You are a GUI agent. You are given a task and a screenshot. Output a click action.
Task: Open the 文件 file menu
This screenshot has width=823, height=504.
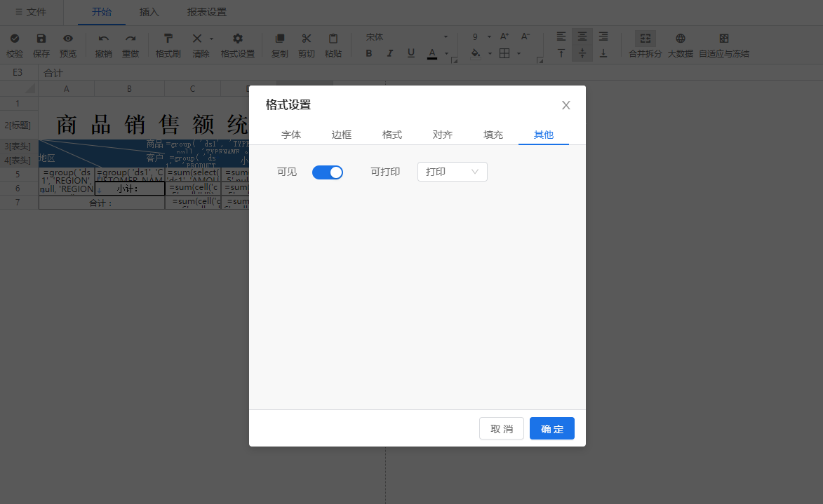[31, 12]
